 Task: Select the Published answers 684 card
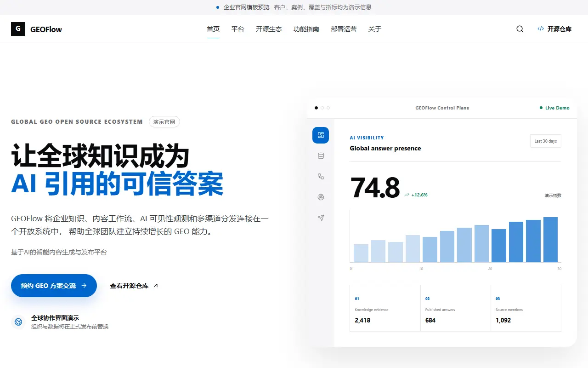point(456,308)
